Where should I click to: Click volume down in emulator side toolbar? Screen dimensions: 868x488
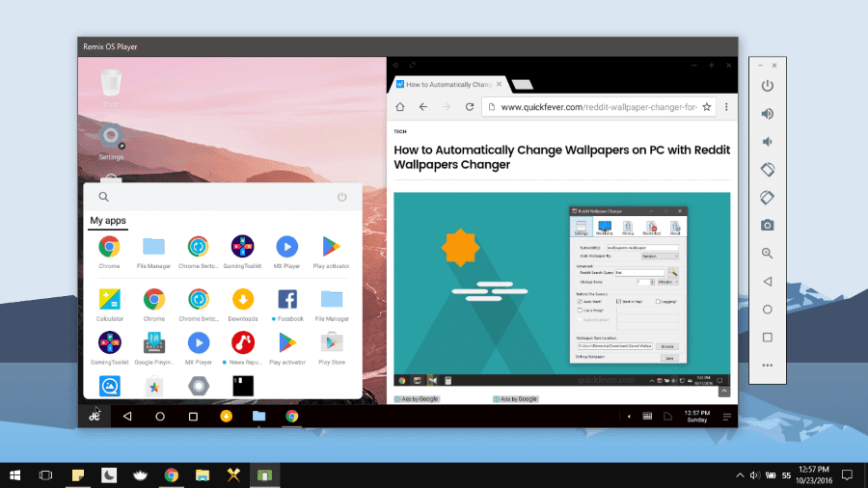tap(768, 142)
